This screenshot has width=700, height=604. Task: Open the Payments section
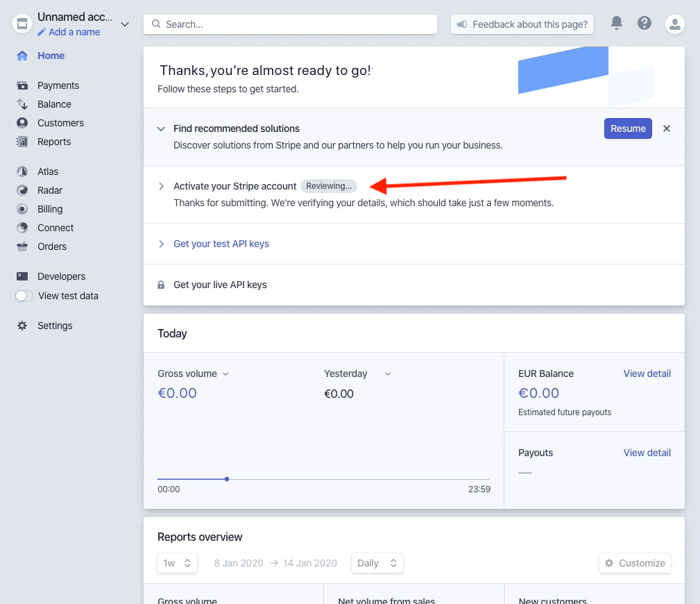tap(56, 85)
